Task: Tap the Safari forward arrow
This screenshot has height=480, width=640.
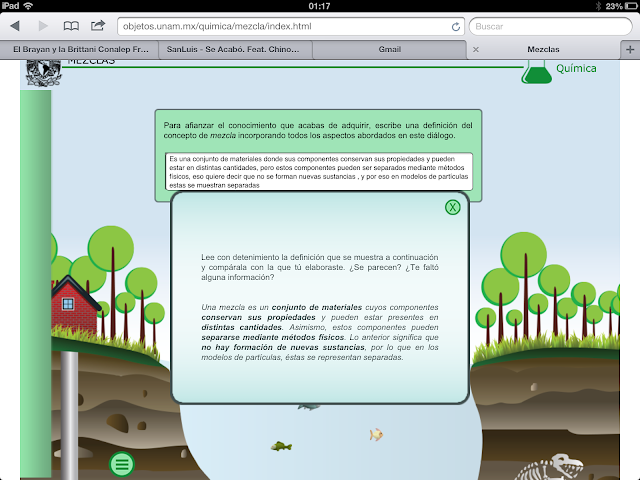Action: tap(43, 26)
